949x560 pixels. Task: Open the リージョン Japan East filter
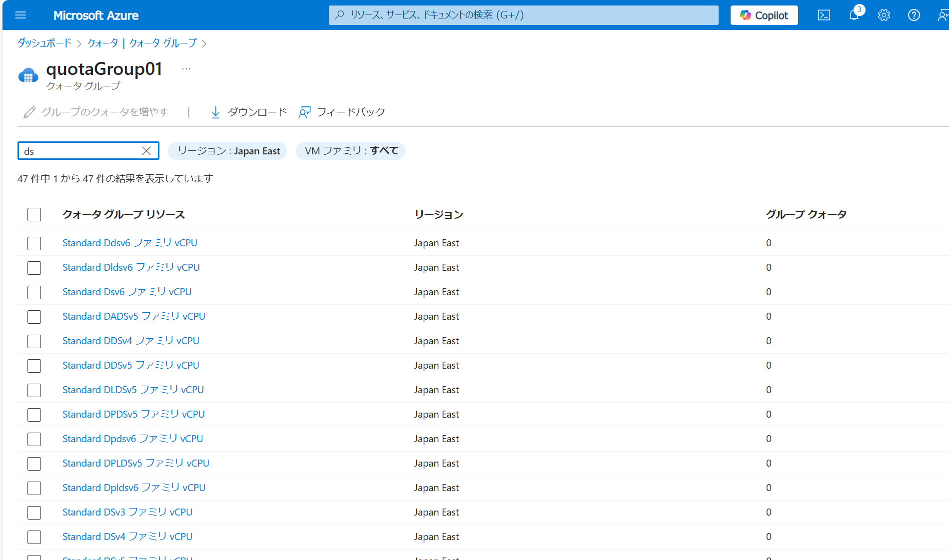(227, 151)
